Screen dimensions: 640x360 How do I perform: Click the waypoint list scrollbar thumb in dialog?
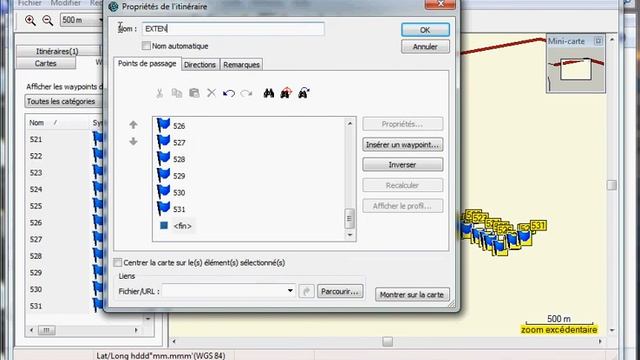349,218
